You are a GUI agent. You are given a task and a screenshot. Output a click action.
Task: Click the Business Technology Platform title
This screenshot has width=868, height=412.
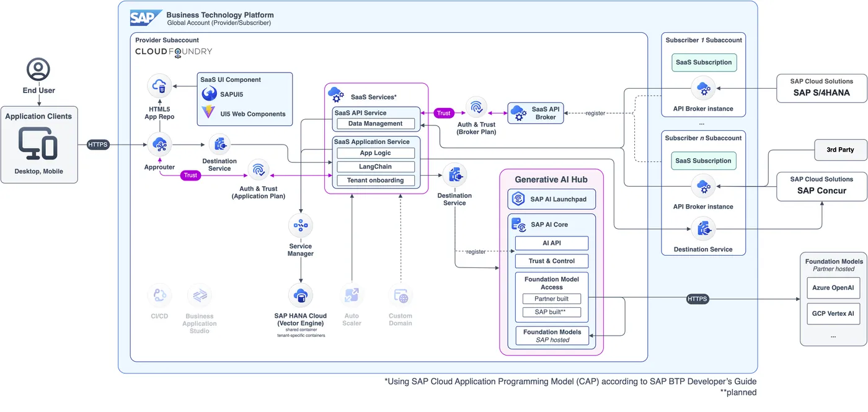coord(220,15)
